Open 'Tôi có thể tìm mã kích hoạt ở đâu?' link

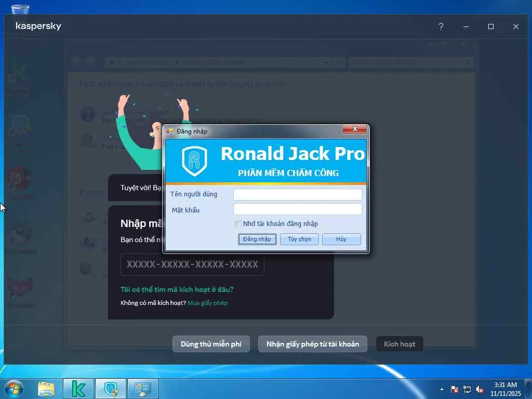177,289
